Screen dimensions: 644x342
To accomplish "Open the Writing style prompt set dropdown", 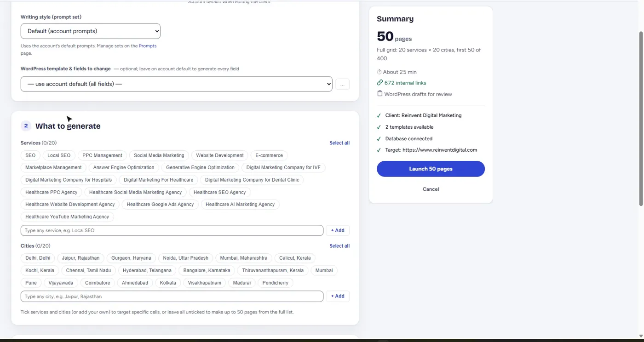I will click(91, 31).
